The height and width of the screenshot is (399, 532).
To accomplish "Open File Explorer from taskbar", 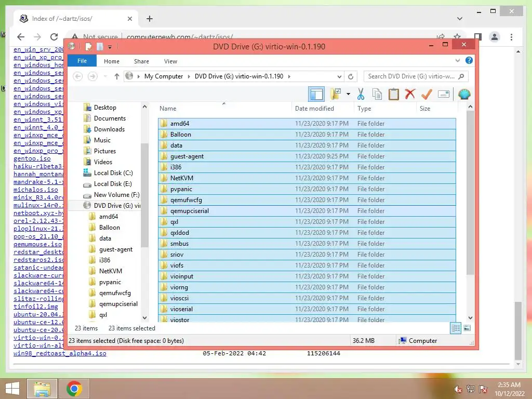I will pyautogui.click(x=42, y=389).
